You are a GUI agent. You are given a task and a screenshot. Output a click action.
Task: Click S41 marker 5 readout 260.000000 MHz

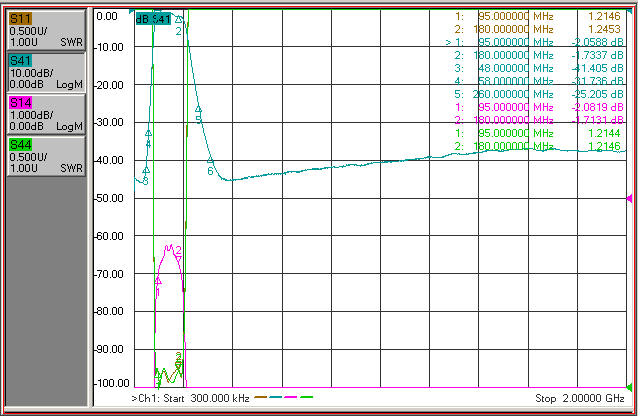[513, 94]
